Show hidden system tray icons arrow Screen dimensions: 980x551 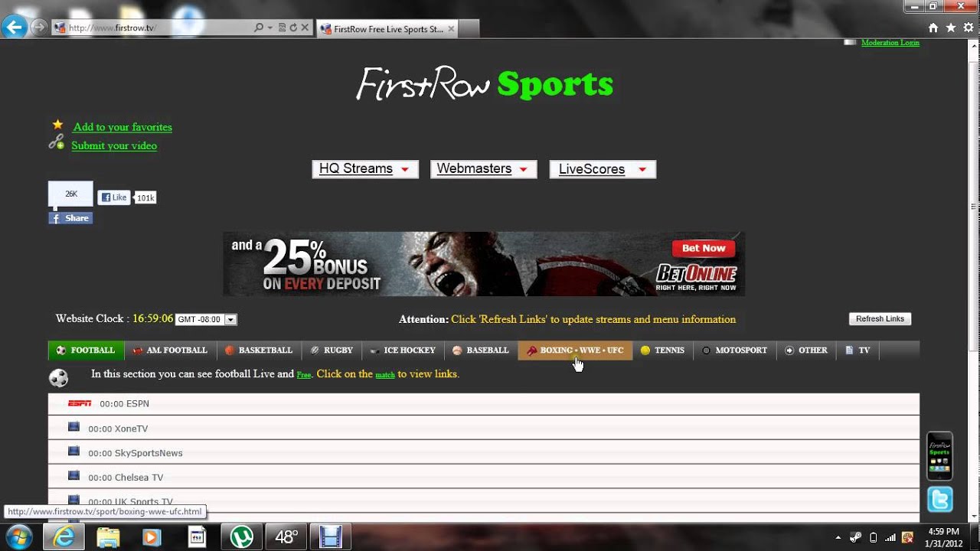[x=838, y=538]
